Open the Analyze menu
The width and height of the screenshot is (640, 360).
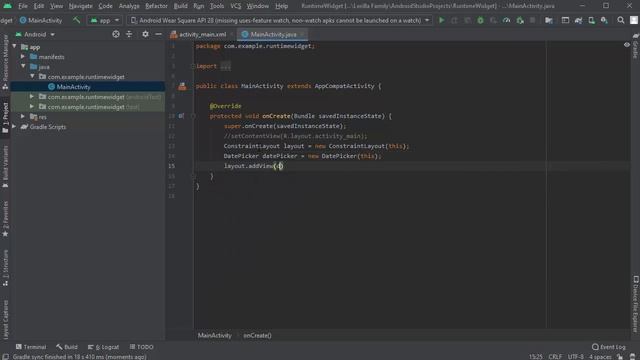point(129,6)
